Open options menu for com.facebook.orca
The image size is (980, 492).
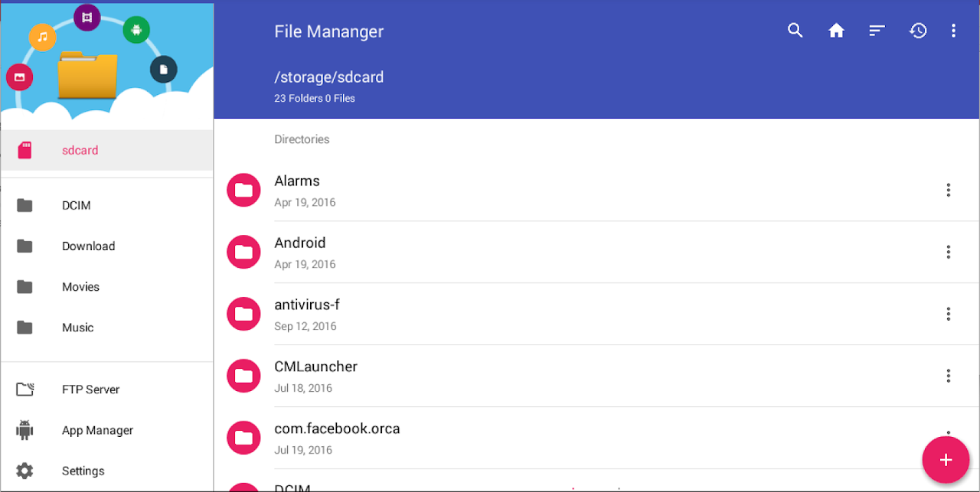point(949,438)
